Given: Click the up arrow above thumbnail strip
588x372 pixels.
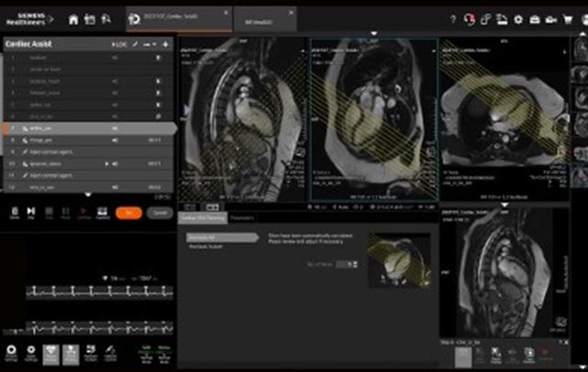Looking at the screenshot, I should (x=582, y=34).
